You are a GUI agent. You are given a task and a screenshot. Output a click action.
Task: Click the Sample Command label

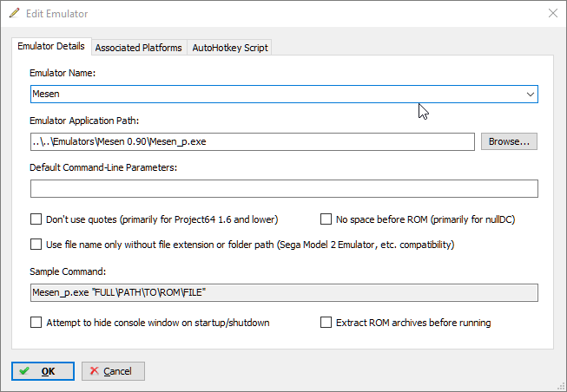click(x=68, y=271)
